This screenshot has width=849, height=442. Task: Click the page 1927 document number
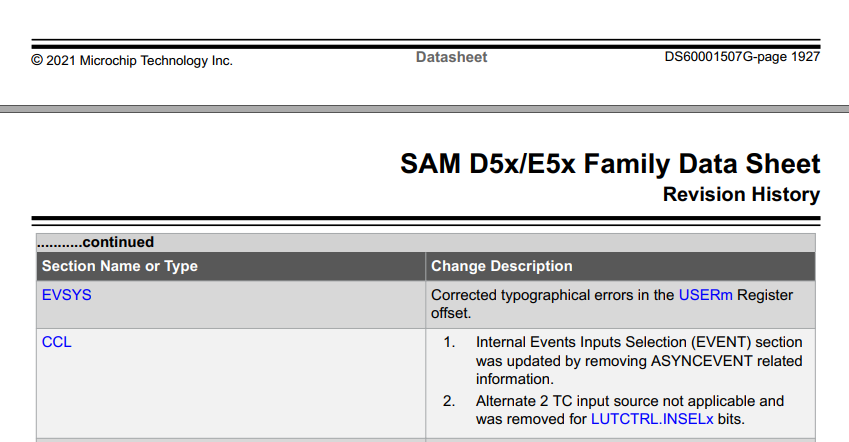(x=742, y=57)
